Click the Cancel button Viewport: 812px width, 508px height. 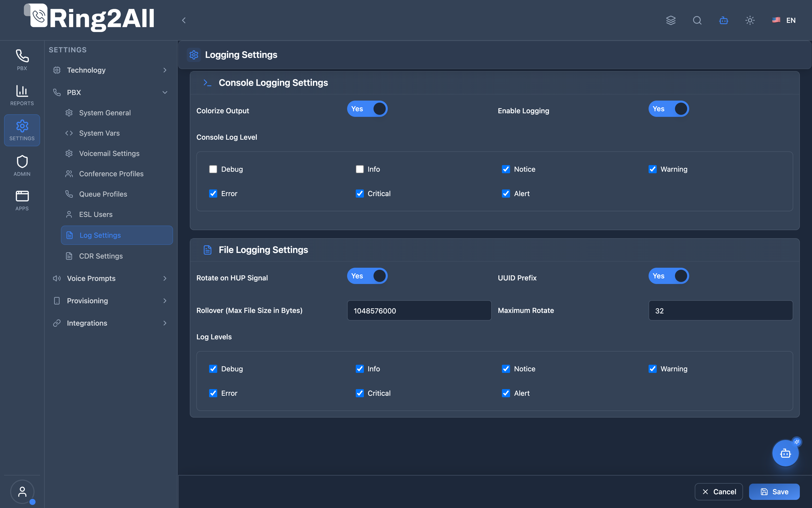point(719,491)
